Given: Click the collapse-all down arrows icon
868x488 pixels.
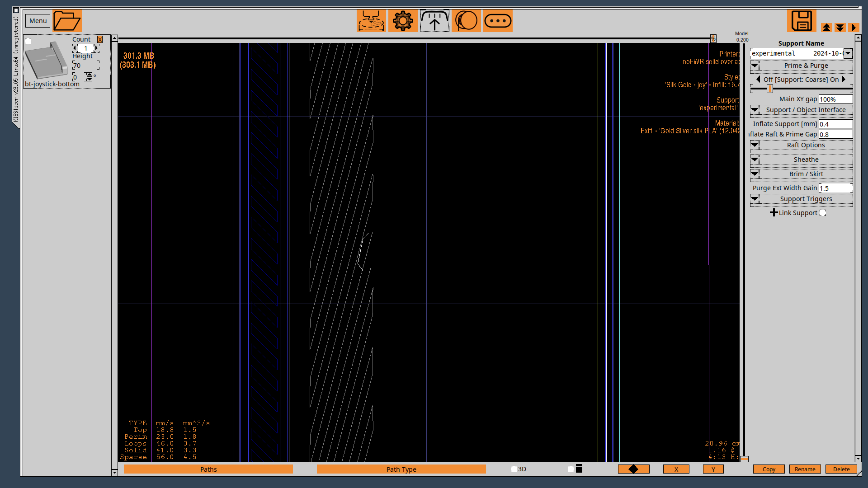Looking at the screenshot, I should click(840, 28).
